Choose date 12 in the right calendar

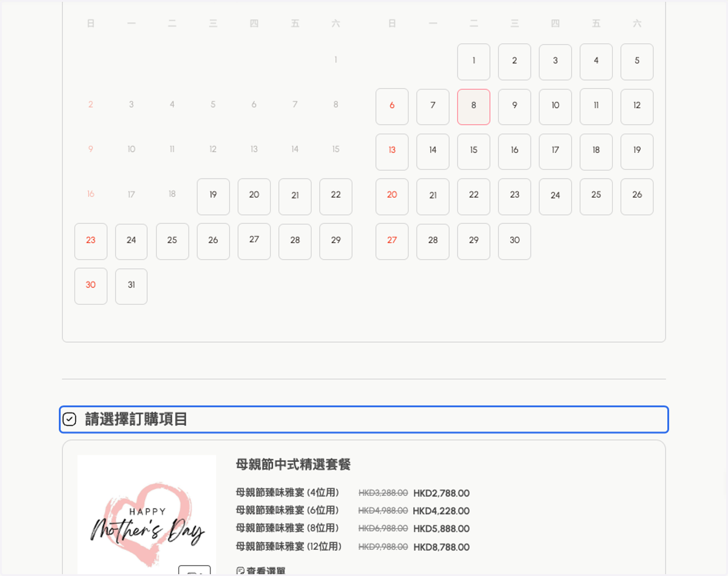point(637,107)
